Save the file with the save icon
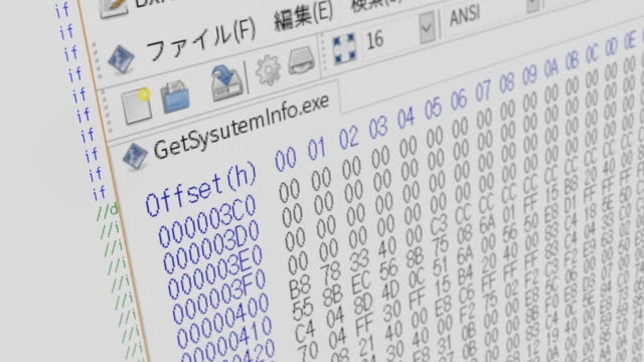Screen dimensions: 644x362 point(226,83)
